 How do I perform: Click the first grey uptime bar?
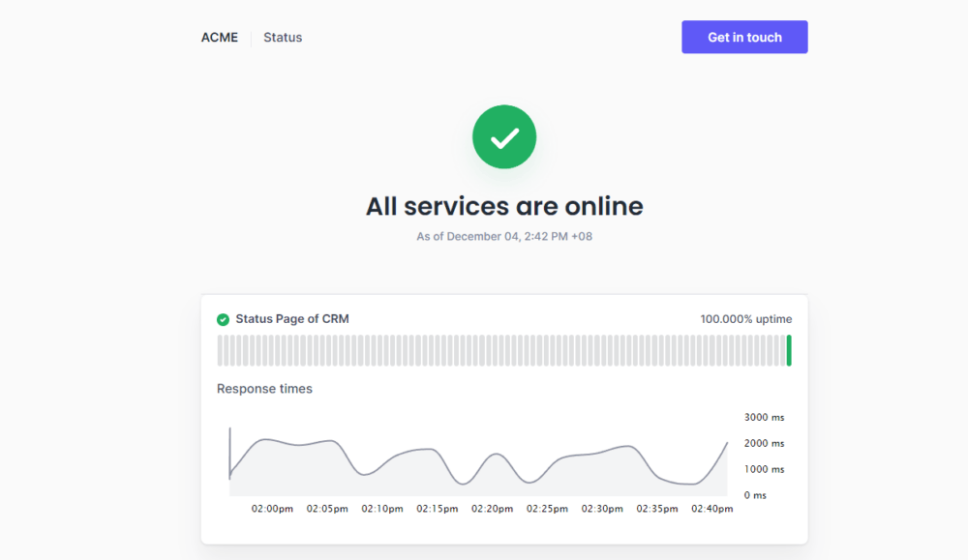pyautogui.click(x=220, y=350)
